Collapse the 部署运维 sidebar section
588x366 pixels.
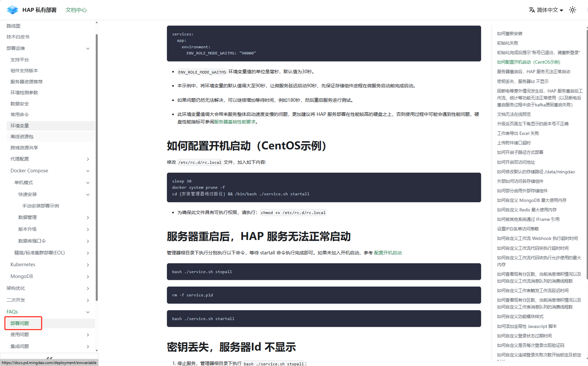point(88,49)
